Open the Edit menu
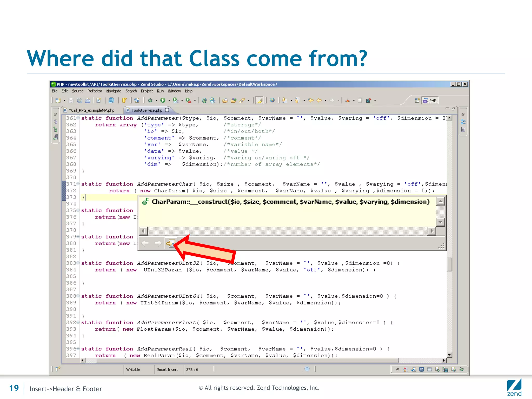 point(65,91)
